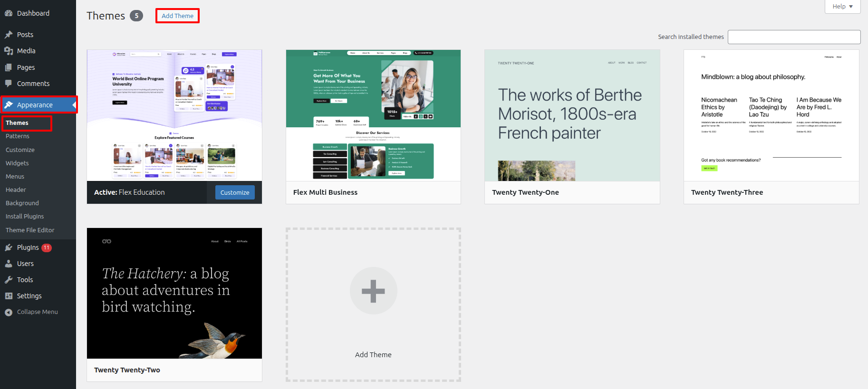Open Patterns submenu item
Viewport: 868px width, 389px height.
tap(18, 136)
